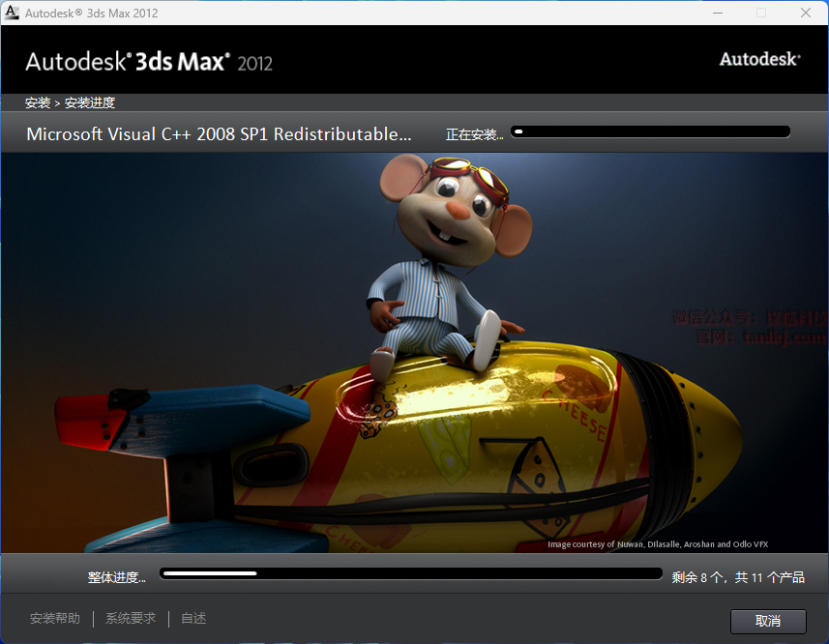The image size is (829, 644).
Task: Open the 安装帮助 help link
Action: pos(55,618)
